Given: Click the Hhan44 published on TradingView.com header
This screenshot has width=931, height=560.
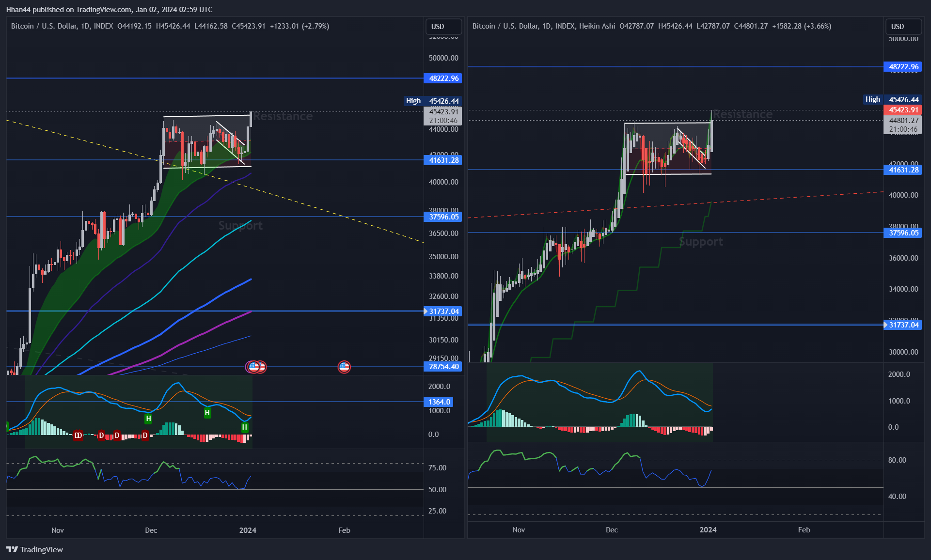Looking at the screenshot, I should [x=109, y=10].
